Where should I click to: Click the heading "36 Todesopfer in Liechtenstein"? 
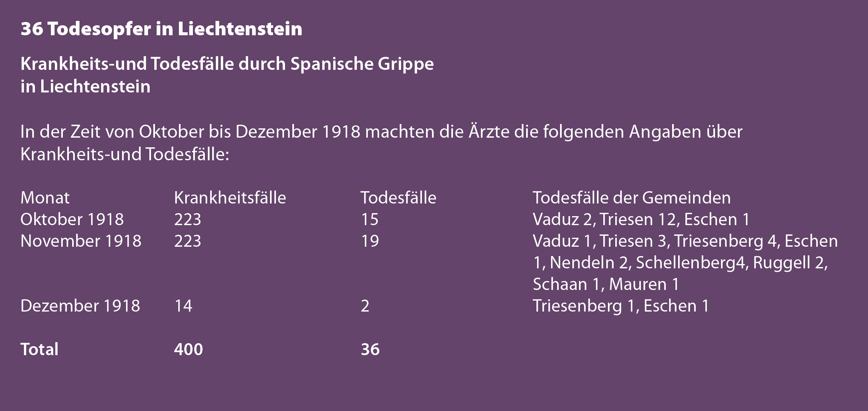(161, 29)
